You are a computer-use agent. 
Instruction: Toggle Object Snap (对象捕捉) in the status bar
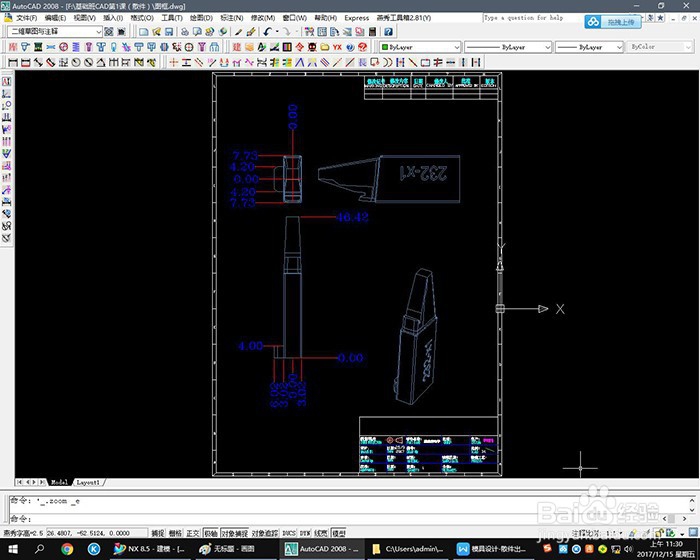tap(234, 533)
